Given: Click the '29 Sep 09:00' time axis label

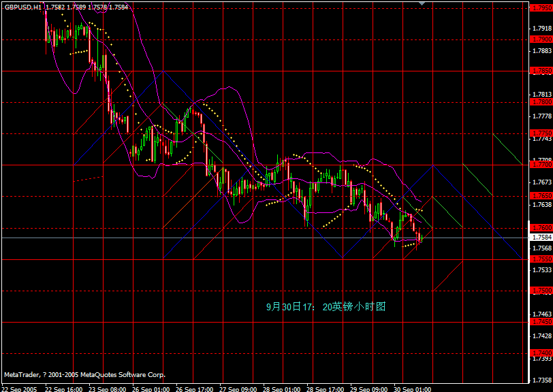Looking at the screenshot, I should pyautogui.click(x=369, y=389).
